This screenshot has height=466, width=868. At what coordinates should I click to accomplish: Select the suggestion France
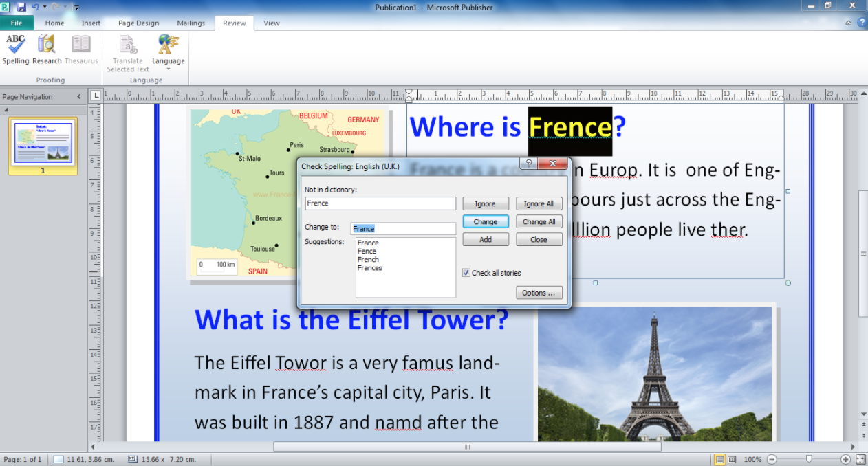click(368, 243)
